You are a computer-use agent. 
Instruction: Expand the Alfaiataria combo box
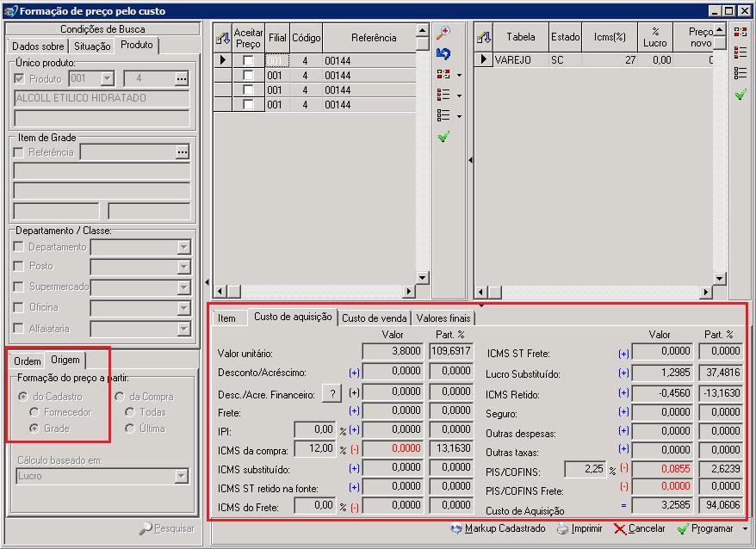(x=183, y=329)
